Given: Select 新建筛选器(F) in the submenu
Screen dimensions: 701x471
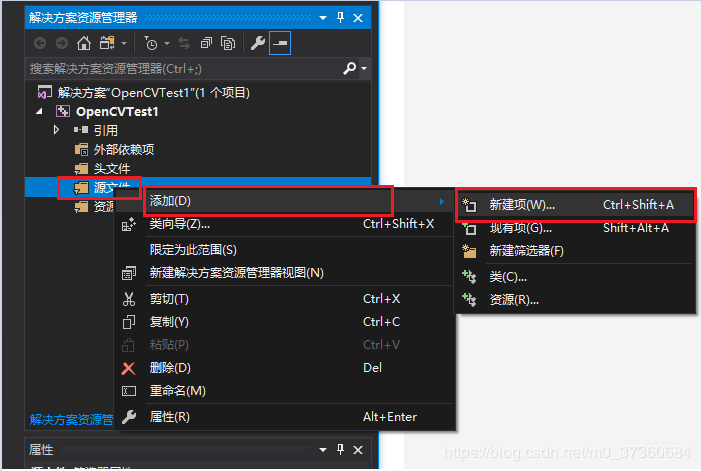Looking at the screenshot, I should pos(526,251).
